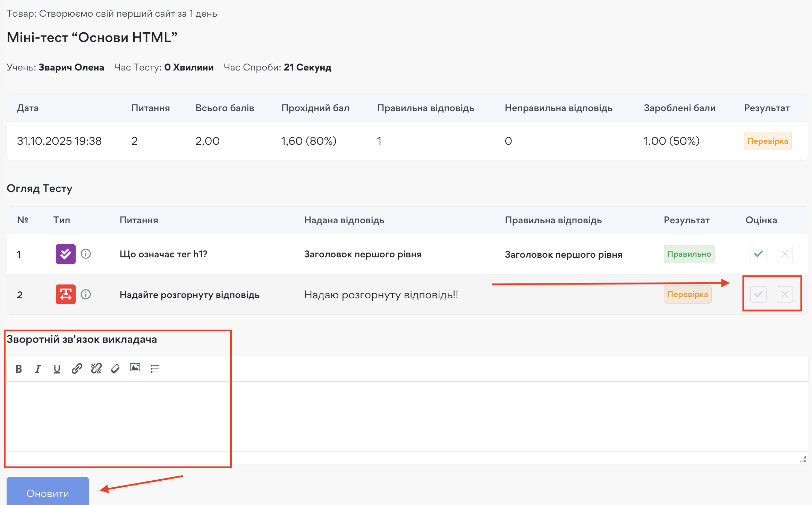
Task: Unmark the correct grade on question 1
Action: (758, 254)
